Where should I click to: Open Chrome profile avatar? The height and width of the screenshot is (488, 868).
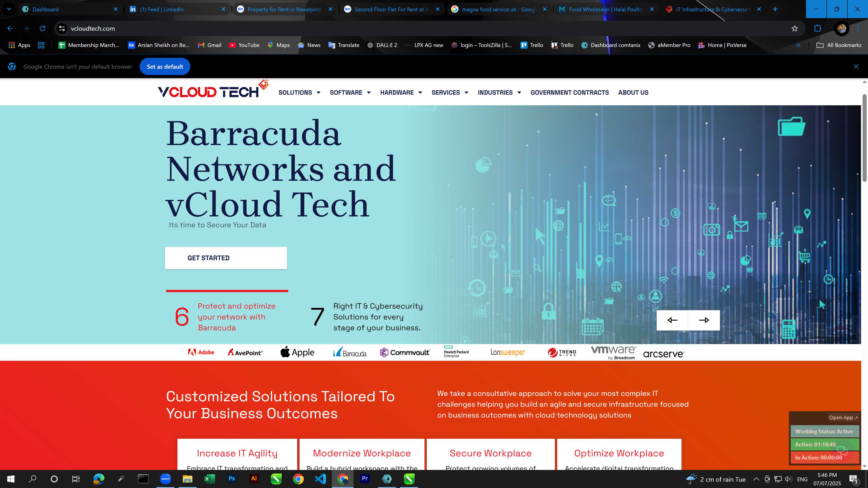pyautogui.click(x=841, y=29)
